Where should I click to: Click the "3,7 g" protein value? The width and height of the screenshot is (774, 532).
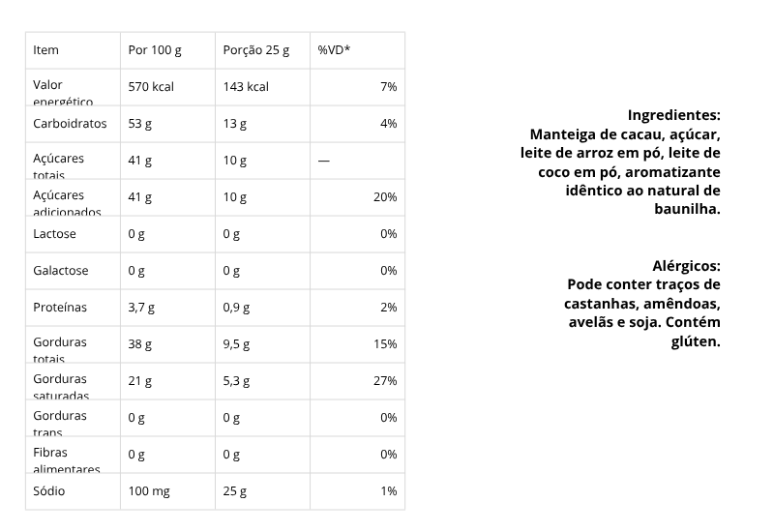pos(141,308)
